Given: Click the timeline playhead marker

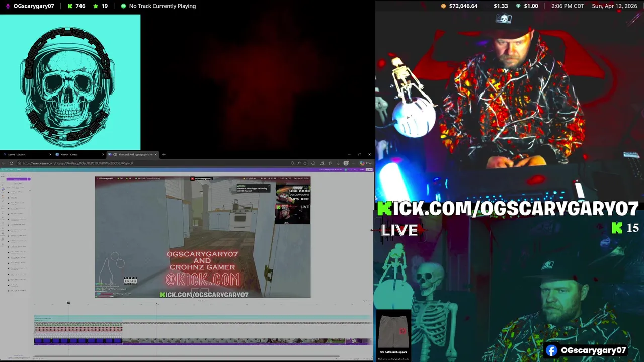Looking at the screenshot, I should [x=69, y=303].
